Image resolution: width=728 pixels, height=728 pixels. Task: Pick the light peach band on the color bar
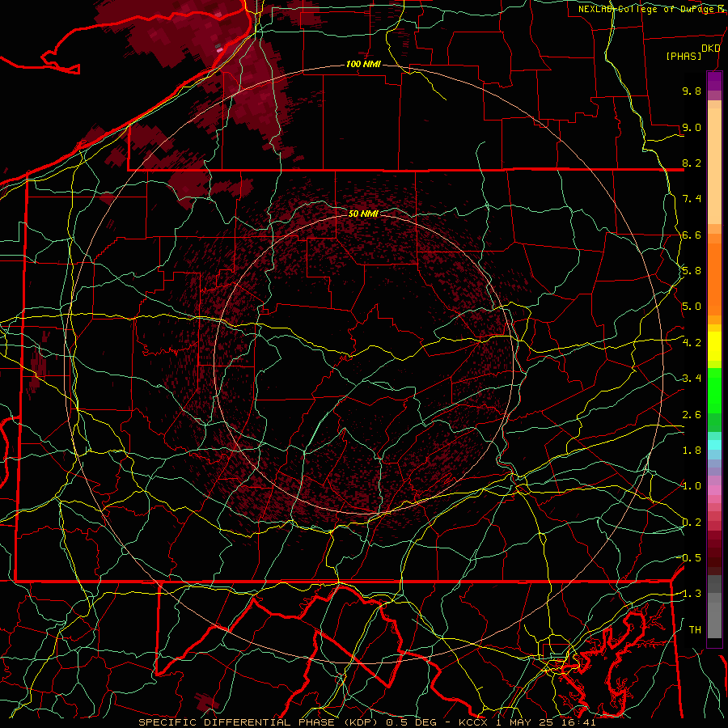pos(714,167)
